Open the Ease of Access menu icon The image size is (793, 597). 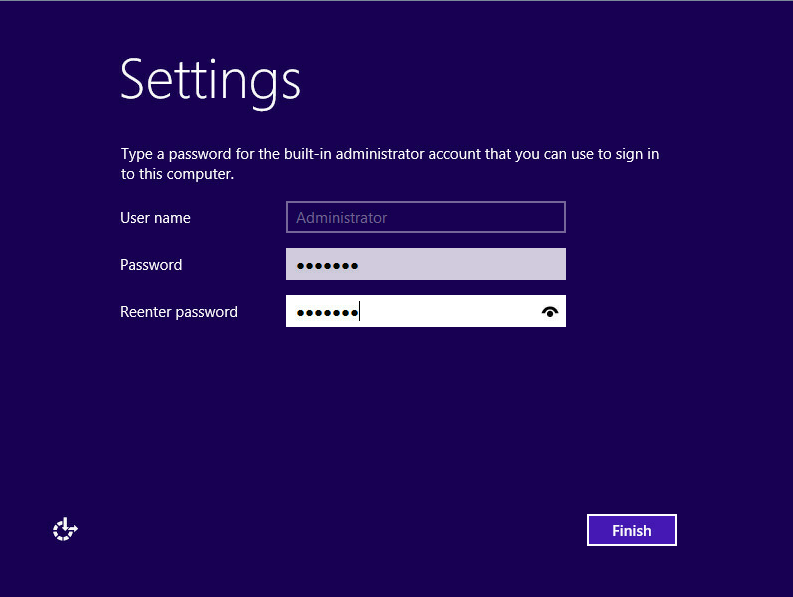coord(65,529)
